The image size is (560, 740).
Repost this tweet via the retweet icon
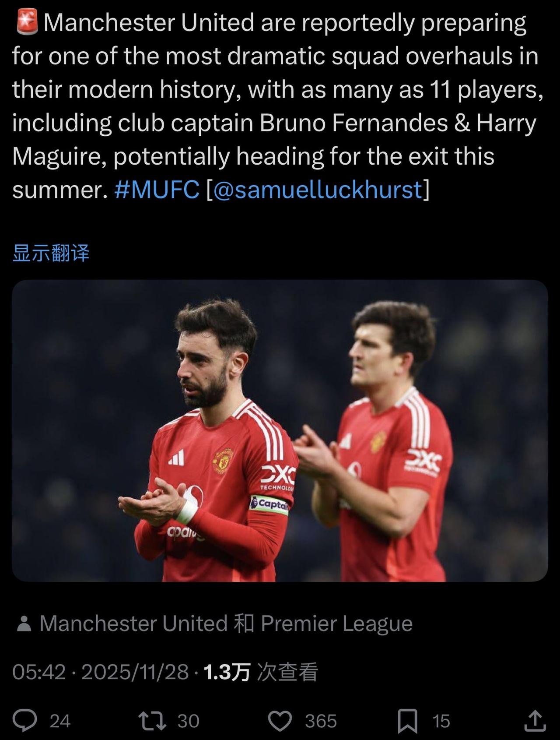tap(152, 721)
